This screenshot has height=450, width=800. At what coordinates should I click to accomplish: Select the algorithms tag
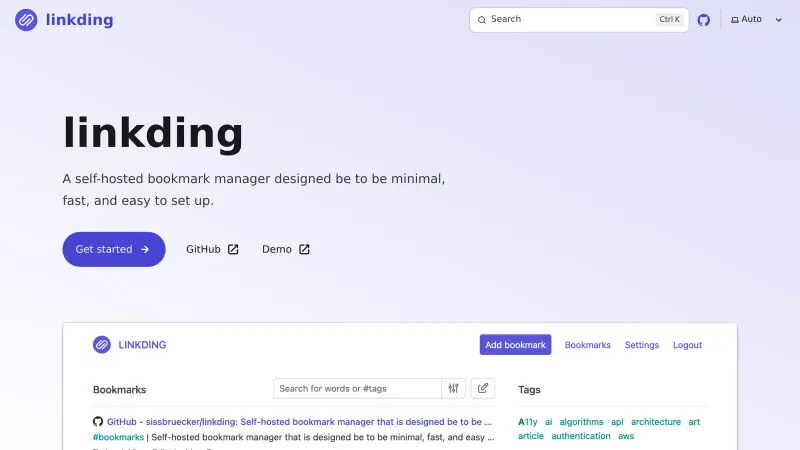pyautogui.click(x=581, y=422)
